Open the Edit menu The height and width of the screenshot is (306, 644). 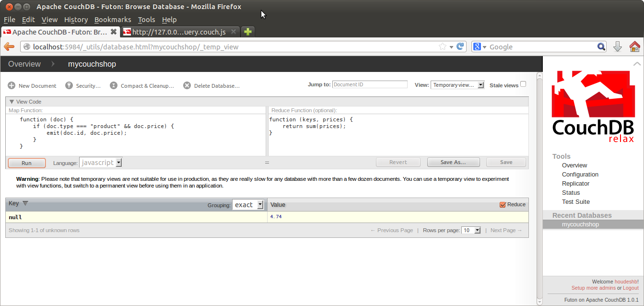[28, 20]
